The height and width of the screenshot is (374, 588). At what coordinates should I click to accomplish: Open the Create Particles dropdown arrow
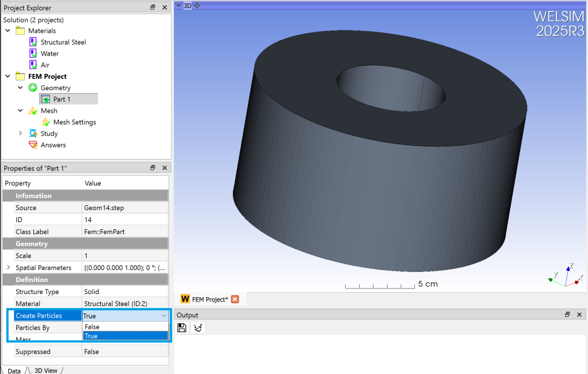(x=164, y=316)
